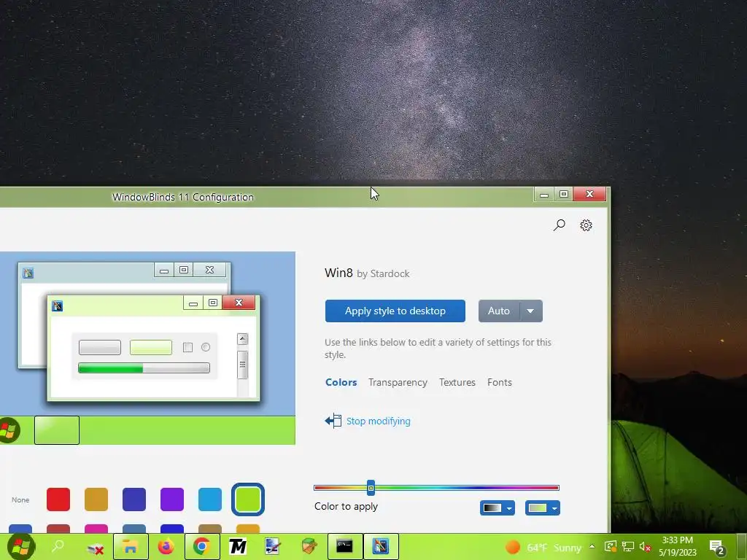Select None color option
The height and width of the screenshot is (560, 747).
click(20, 499)
